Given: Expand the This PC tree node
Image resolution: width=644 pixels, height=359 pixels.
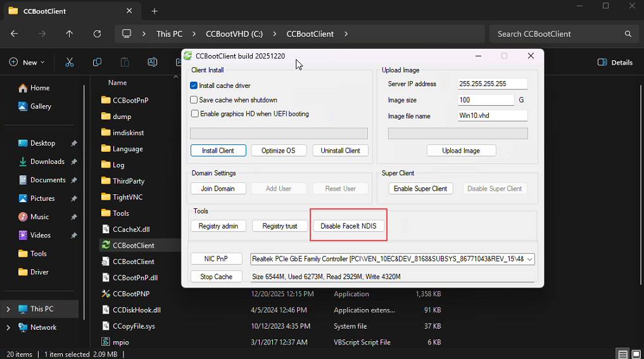Looking at the screenshot, I should point(8,309).
